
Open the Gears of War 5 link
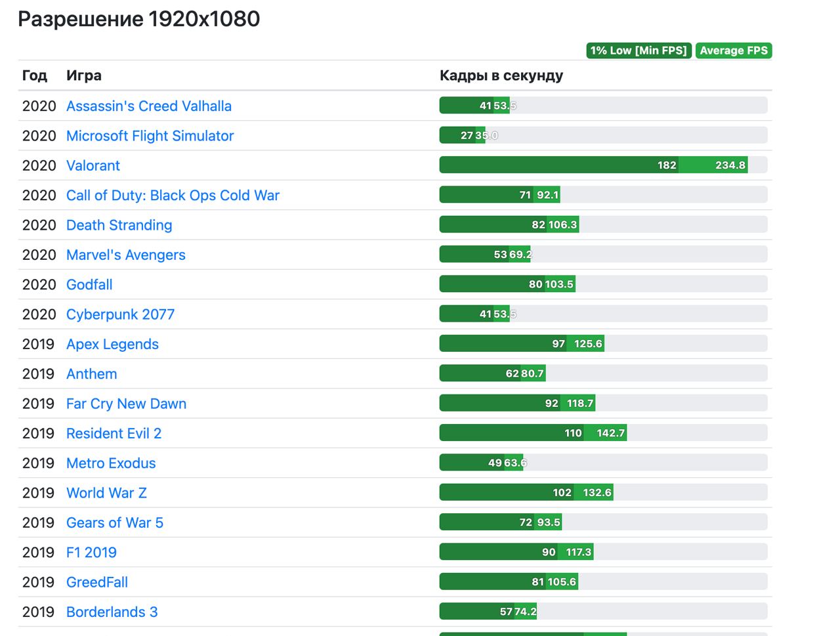tap(115, 522)
